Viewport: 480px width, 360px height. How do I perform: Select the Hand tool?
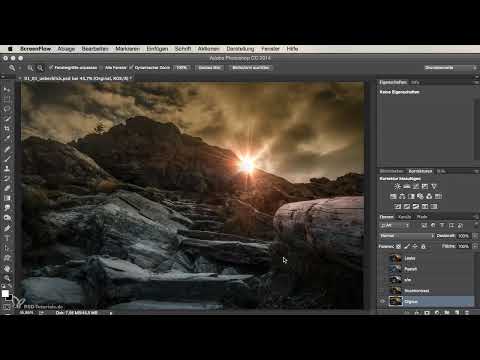tap(7, 269)
